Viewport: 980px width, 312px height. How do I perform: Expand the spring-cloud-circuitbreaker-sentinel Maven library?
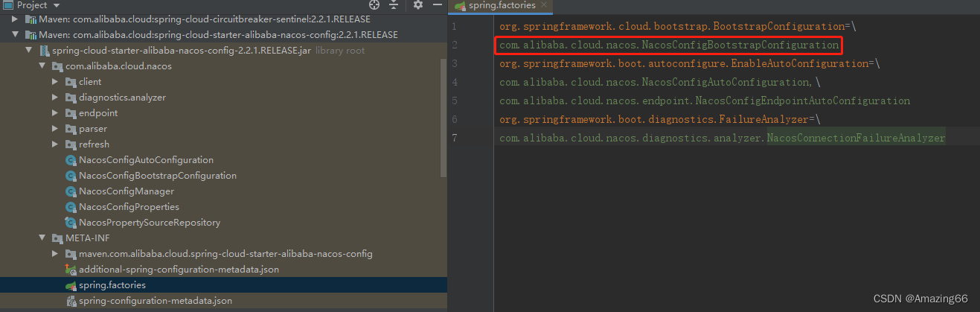click(x=15, y=19)
